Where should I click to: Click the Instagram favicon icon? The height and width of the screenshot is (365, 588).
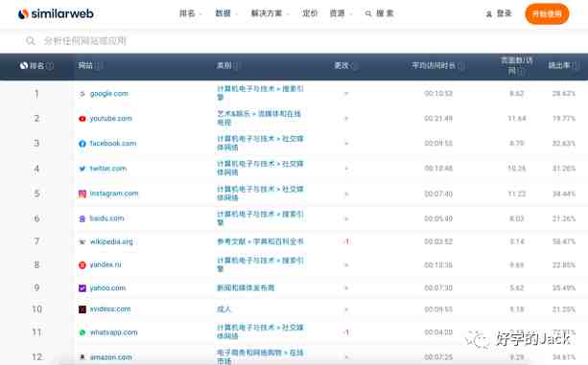tap(82, 194)
